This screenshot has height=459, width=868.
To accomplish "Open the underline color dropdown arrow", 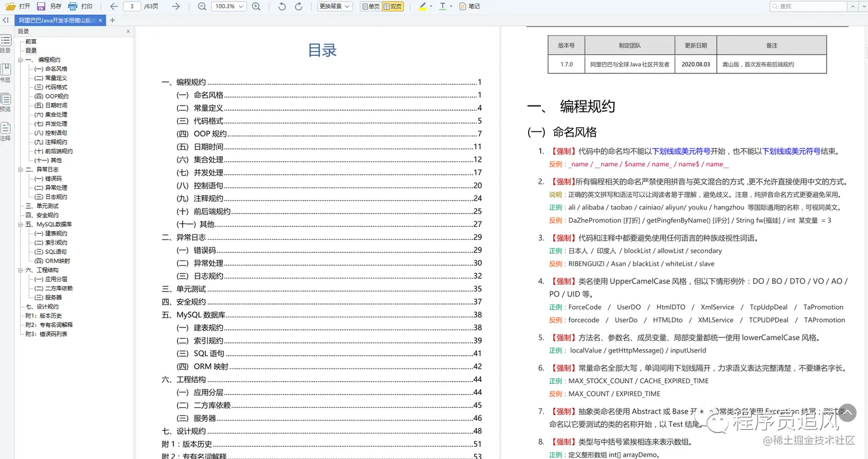I will coord(451,6).
